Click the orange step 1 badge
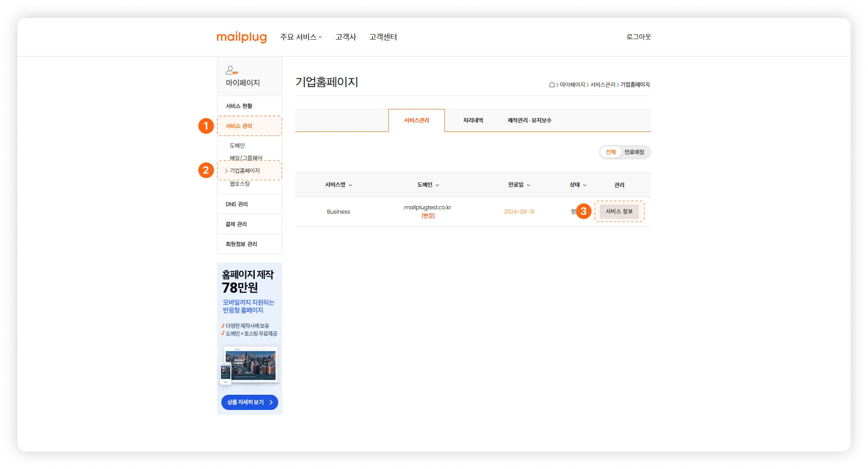 pos(206,126)
